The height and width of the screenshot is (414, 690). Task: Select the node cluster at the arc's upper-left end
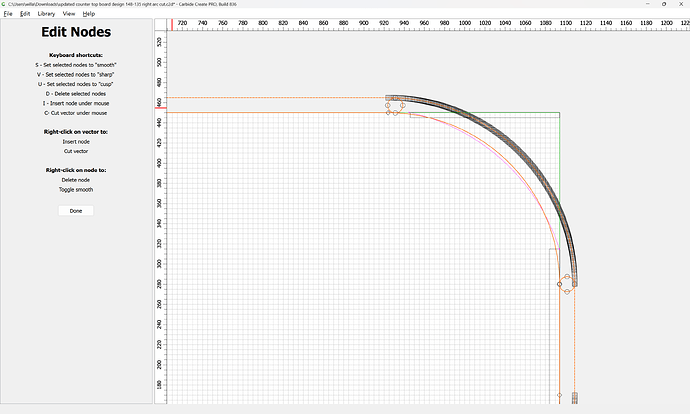pyautogui.click(x=393, y=103)
